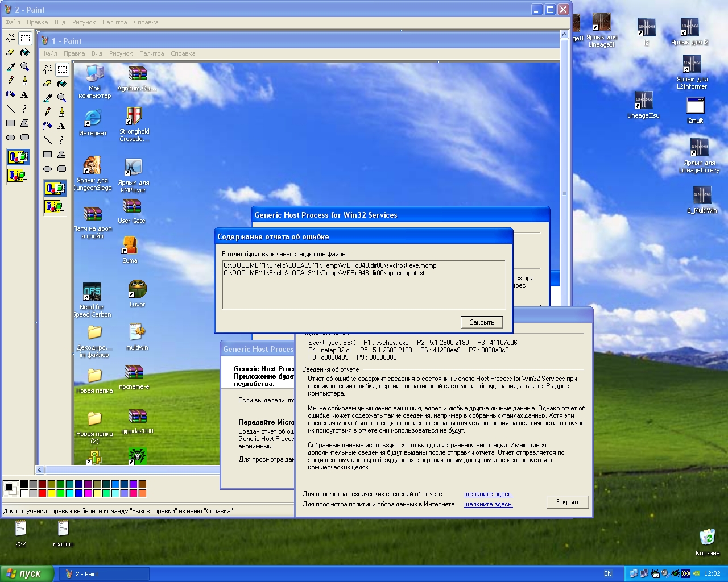Open the Палитра menu of 2 - Paint
Screen dimensions: 728x582
click(x=115, y=22)
